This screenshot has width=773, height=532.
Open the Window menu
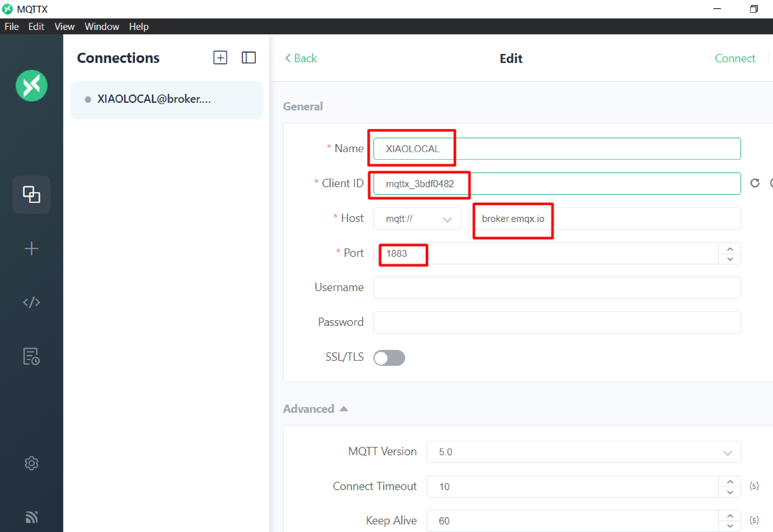102,27
